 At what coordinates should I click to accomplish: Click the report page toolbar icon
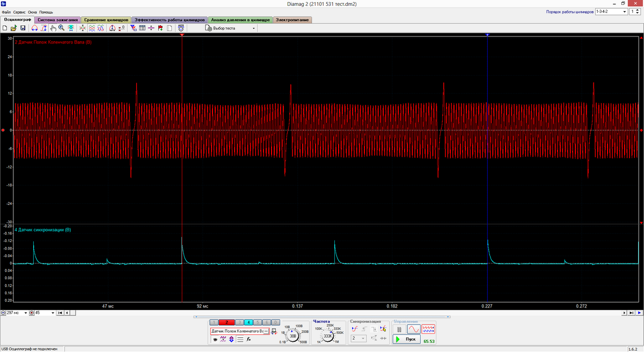[x=170, y=28]
